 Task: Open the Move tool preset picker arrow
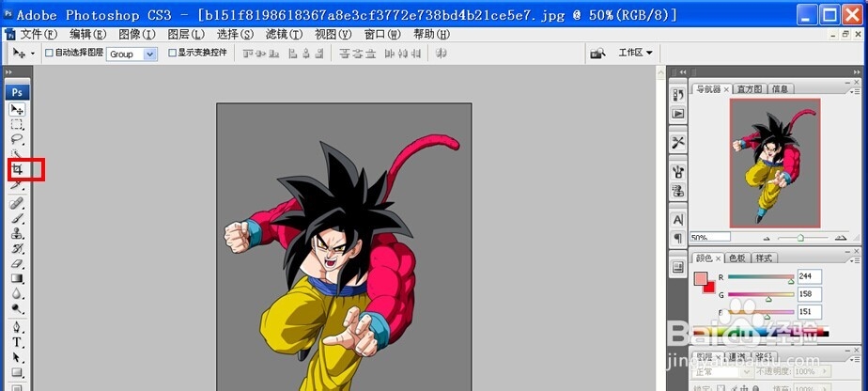[x=33, y=54]
